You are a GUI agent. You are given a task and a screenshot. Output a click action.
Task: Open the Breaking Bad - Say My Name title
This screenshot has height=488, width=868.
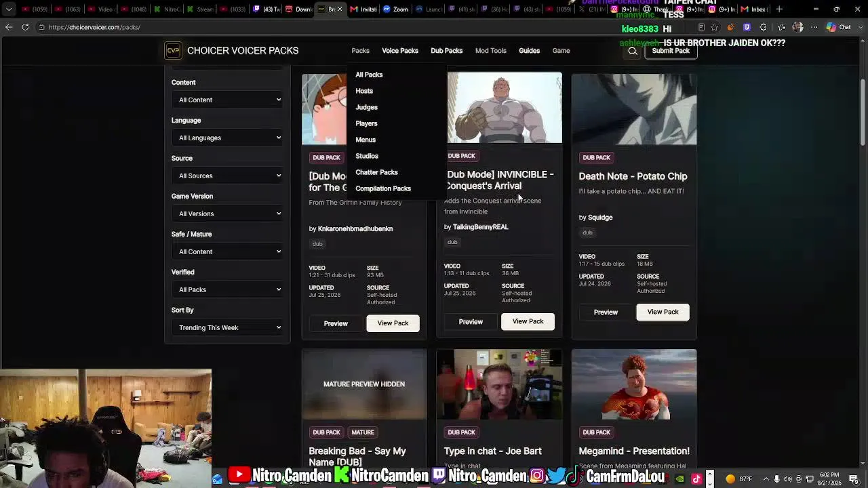[x=357, y=456]
